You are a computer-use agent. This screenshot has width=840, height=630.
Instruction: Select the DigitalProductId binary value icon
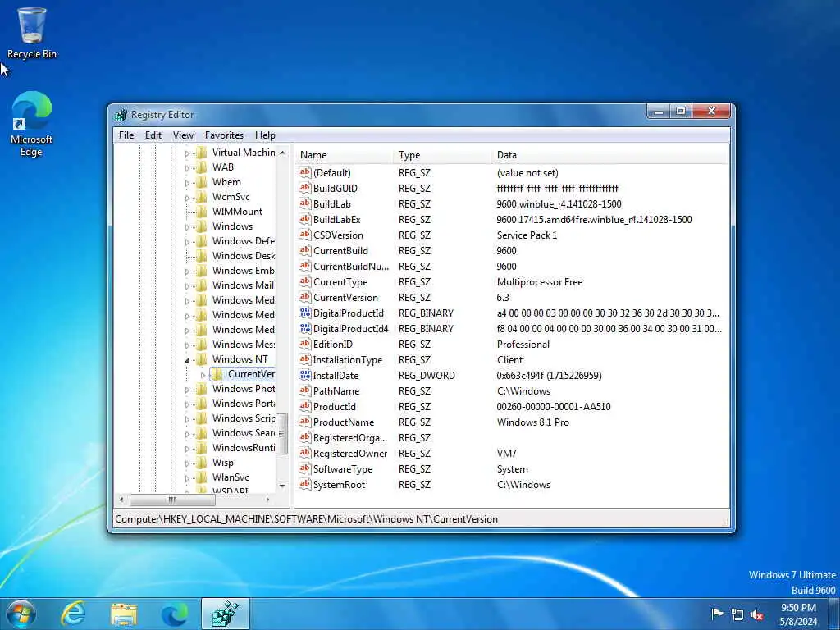pos(305,313)
